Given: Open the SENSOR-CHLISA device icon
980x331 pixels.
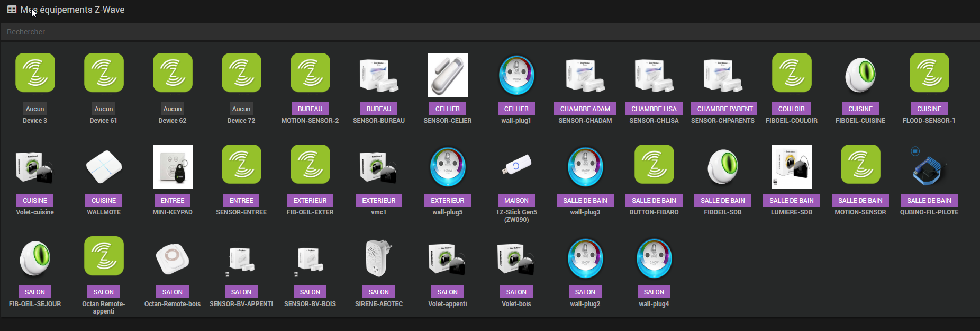Looking at the screenshot, I should pyautogui.click(x=654, y=75).
